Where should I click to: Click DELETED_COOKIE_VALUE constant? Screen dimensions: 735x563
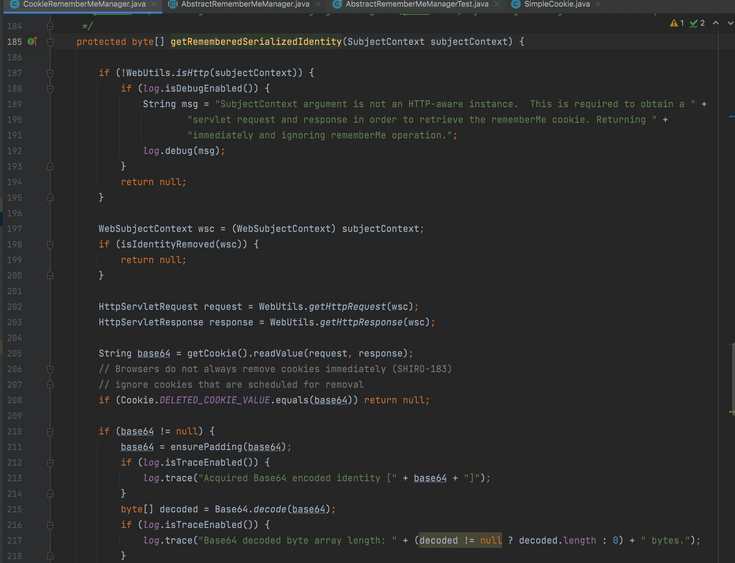tap(215, 400)
